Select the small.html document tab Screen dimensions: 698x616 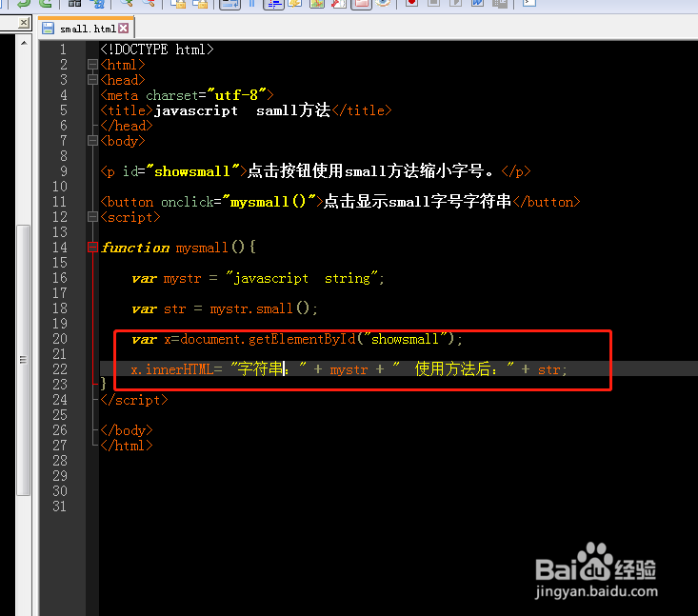point(87,29)
